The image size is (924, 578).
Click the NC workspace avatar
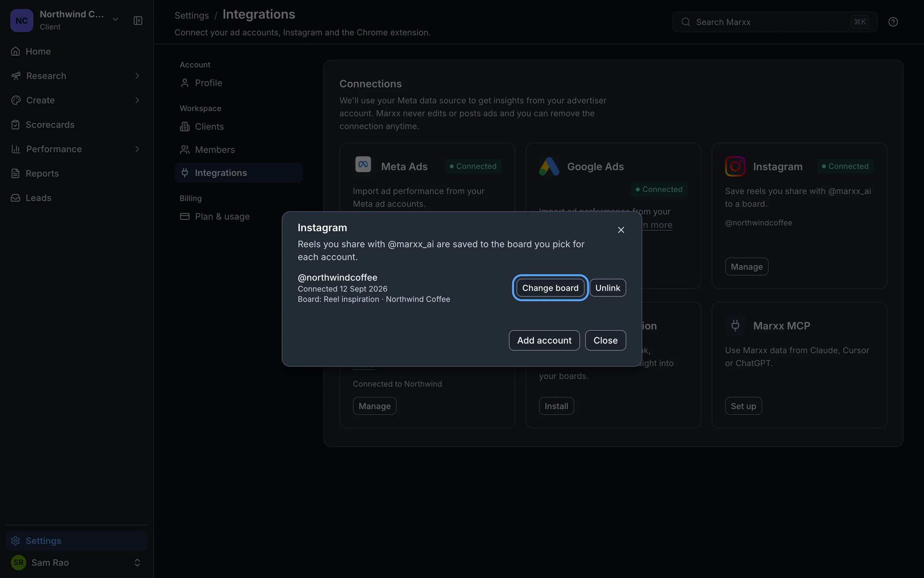tap(22, 20)
